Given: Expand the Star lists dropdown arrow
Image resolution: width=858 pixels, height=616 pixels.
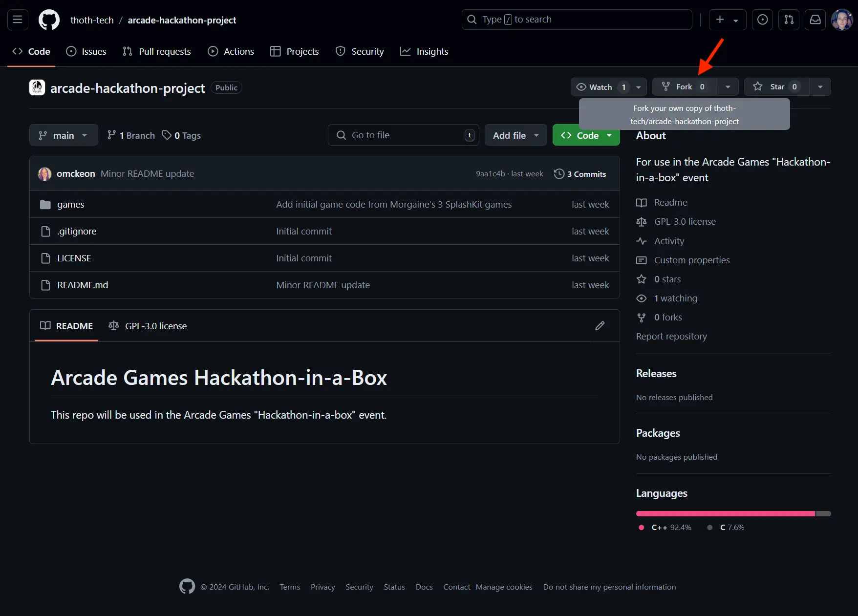Looking at the screenshot, I should [x=820, y=87].
